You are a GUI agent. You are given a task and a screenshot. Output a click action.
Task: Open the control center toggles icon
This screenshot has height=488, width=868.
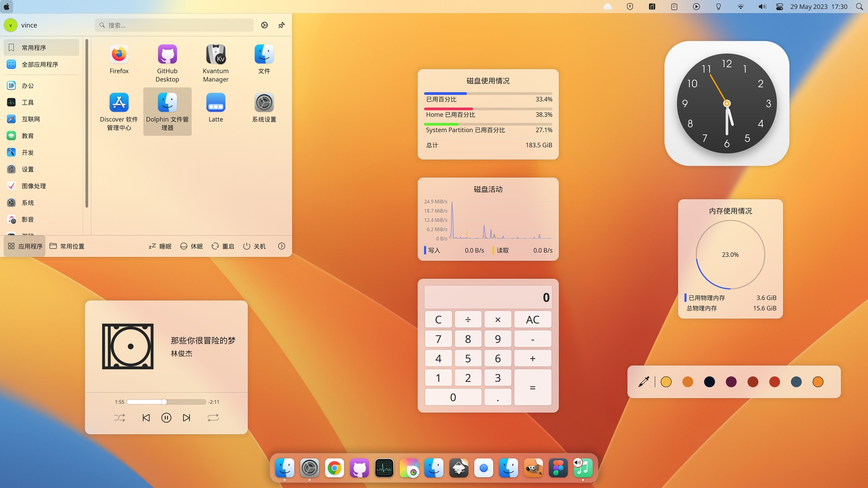(x=779, y=6)
